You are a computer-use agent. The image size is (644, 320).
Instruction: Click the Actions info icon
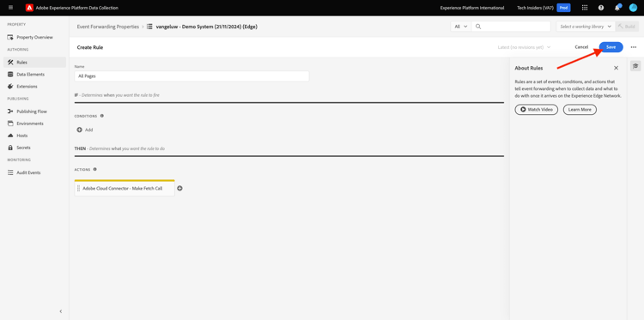94,169
